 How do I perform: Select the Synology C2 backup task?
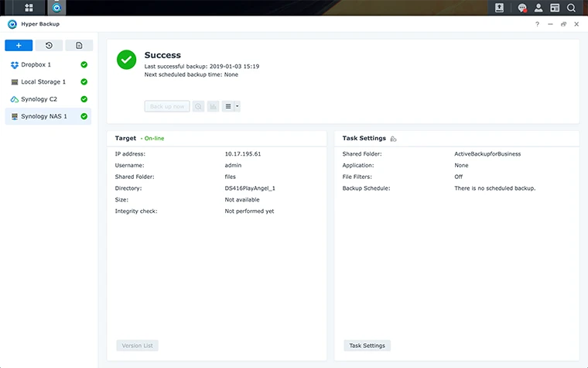click(x=39, y=99)
